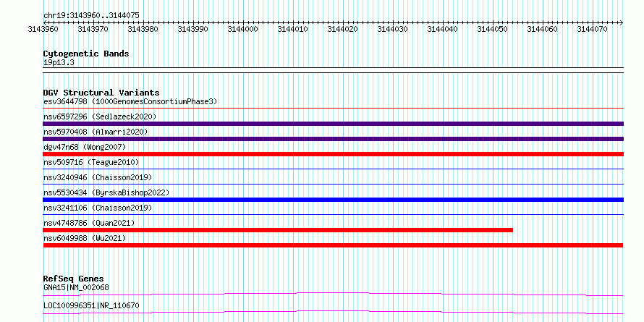The width and height of the screenshot is (644, 322).
Task: Click the shorter red bar for nsv4748786
Action: 278,230
